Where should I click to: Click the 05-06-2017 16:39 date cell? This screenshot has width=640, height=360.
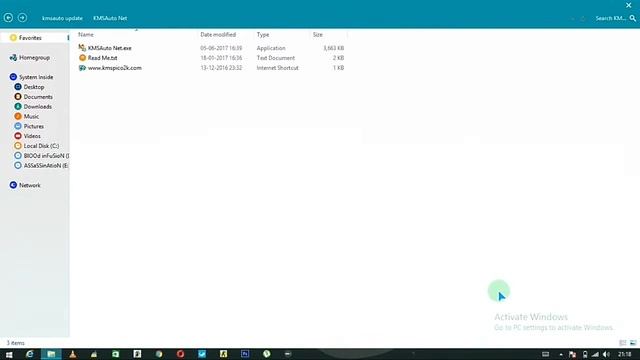coord(221,48)
